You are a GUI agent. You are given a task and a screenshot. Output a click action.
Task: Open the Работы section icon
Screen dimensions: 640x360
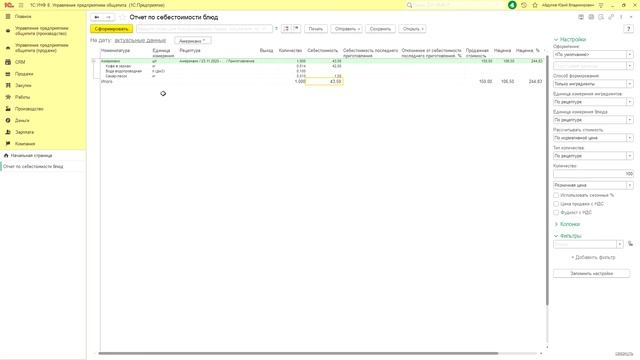click(7, 97)
